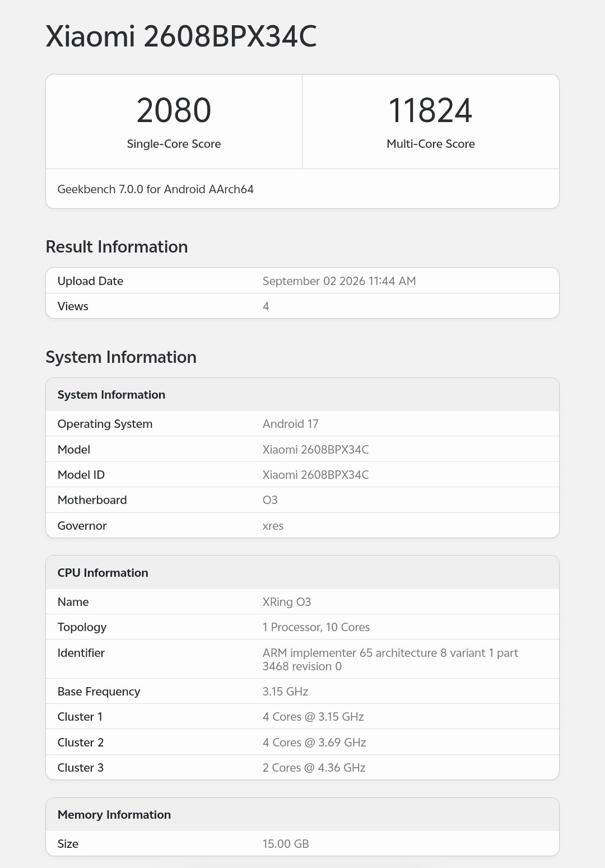Select the value 1 Processor, 10 Cores
The width and height of the screenshot is (605, 868).
(x=316, y=627)
